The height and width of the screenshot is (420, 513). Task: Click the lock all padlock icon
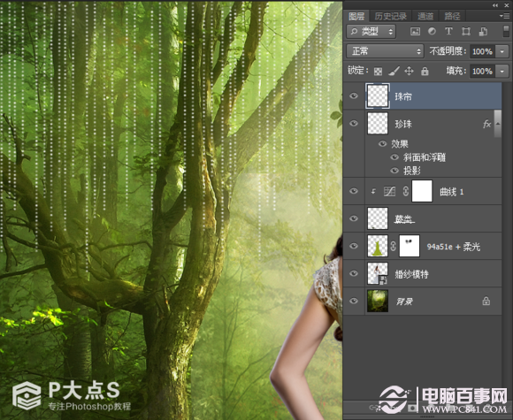pyautogui.click(x=425, y=71)
